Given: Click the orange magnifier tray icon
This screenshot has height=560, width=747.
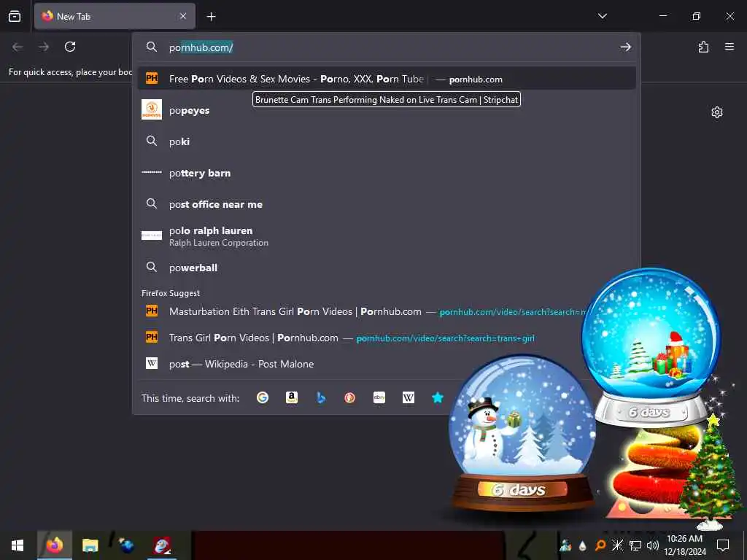Looking at the screenshot, I should pos(600,545).
